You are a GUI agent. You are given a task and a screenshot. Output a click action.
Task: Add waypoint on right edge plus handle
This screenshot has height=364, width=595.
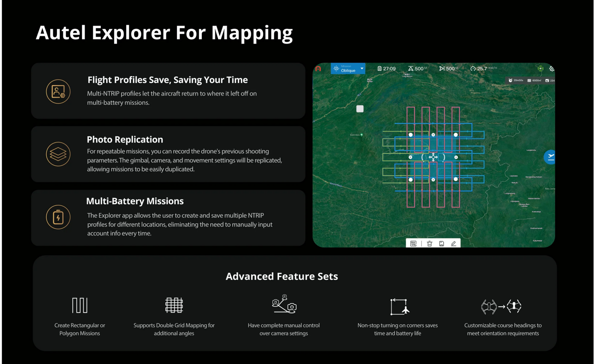(456, 157)
